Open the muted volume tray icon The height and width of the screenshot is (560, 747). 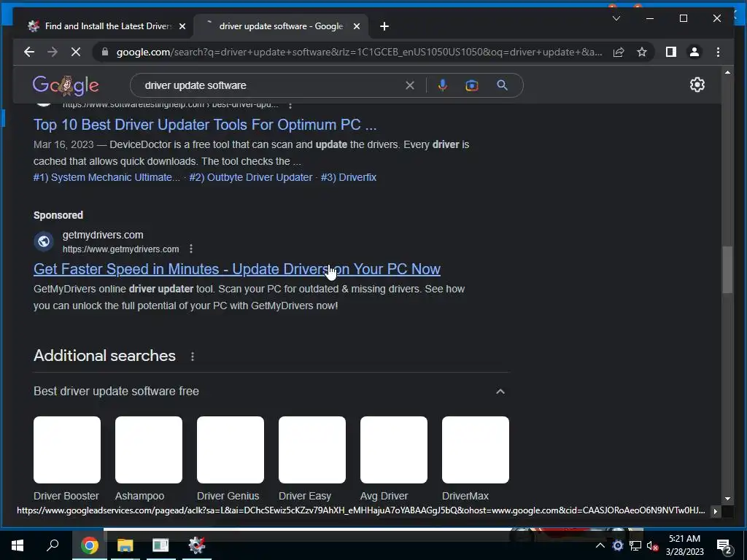[x=653, y=545]
